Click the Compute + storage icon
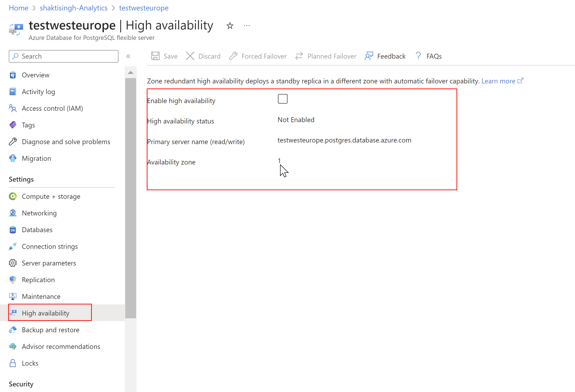This screenshot has height=392, width=575. (13, 196)
